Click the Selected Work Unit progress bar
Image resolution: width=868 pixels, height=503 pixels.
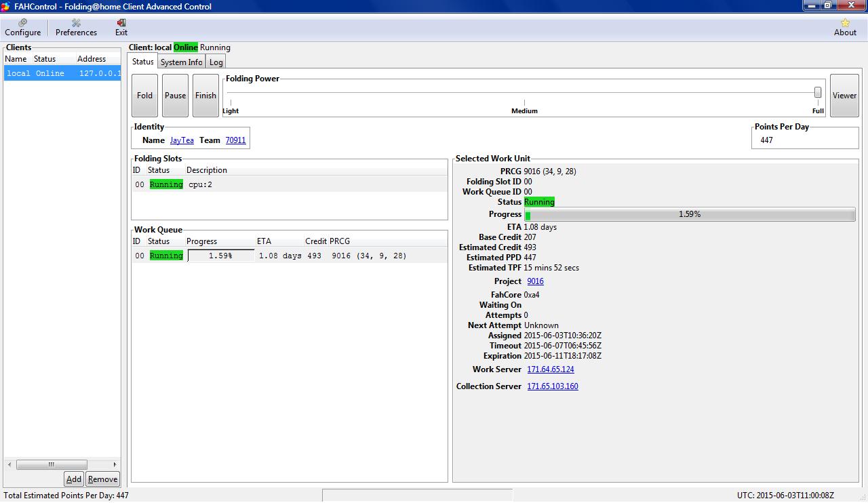pos(690,214)
